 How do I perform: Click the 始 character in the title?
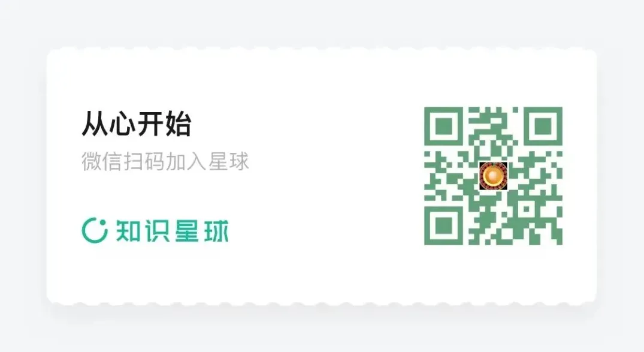[x=179, y=124]
